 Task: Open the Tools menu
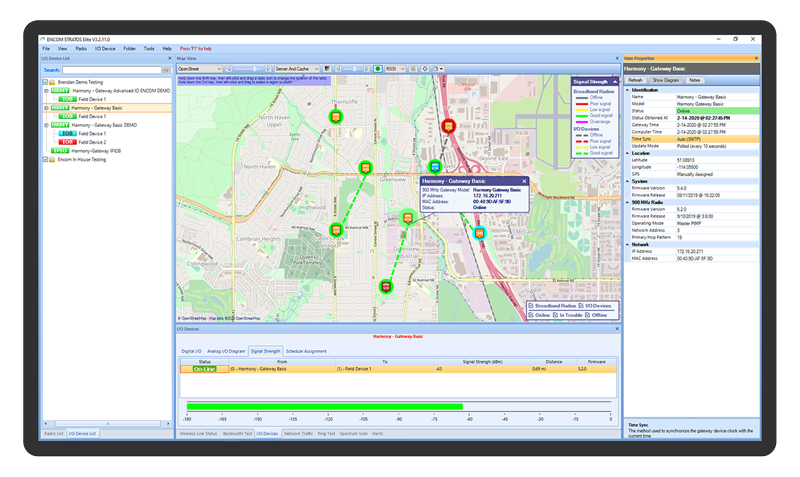tap(149, 48)
